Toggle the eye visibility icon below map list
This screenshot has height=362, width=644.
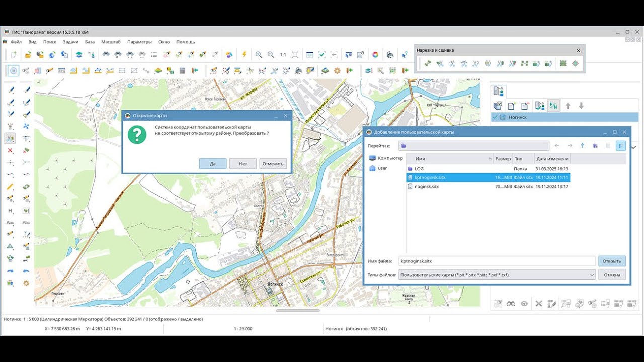pyautogui.click(x=524, y=304)
